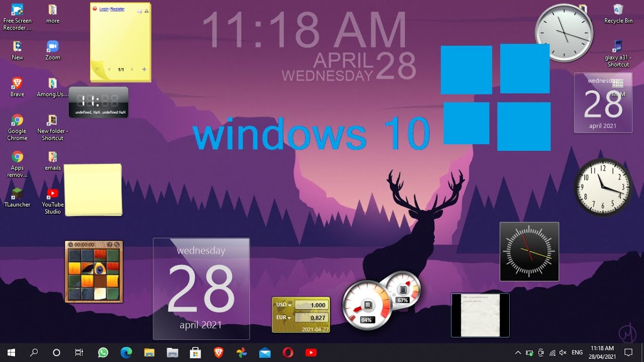Open YouTube Studio desktop icon
Viewport: 644px width, 362px height.
[53, 201]
